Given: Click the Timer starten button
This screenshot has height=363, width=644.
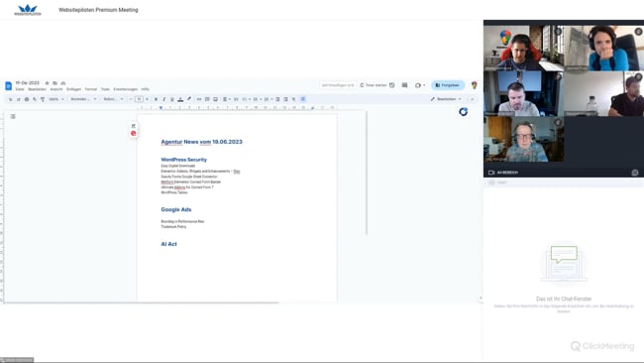Looking at the screenshot, I should tap(374, 85).
